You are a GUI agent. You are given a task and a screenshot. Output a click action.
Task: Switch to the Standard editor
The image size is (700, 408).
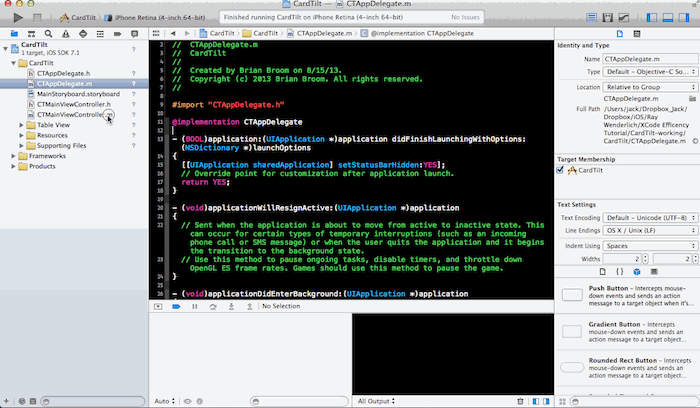[x=592, y=17]
